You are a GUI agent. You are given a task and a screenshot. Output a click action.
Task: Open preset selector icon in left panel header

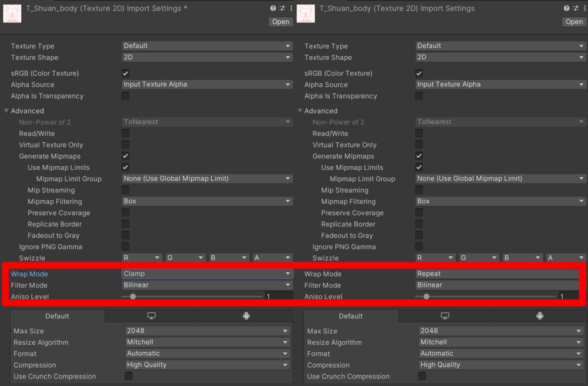(282, 8)
